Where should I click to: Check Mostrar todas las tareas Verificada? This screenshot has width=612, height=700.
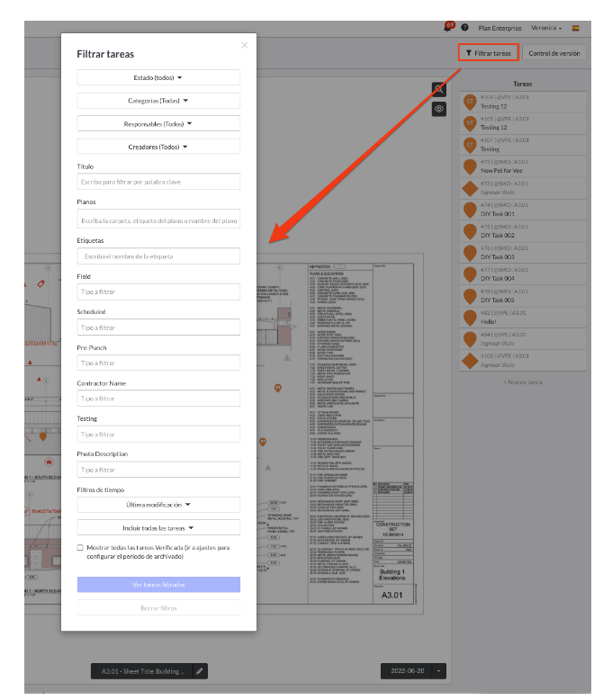[x=80, y=548]
